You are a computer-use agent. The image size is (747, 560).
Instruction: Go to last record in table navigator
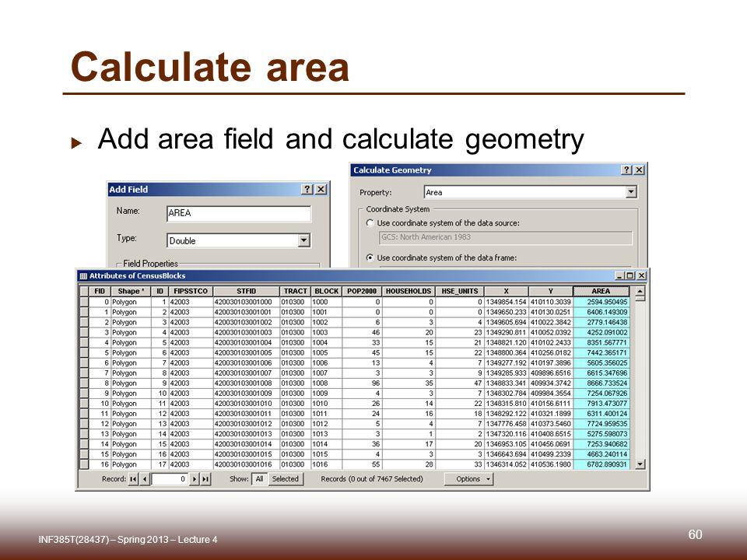coord(205,479)
